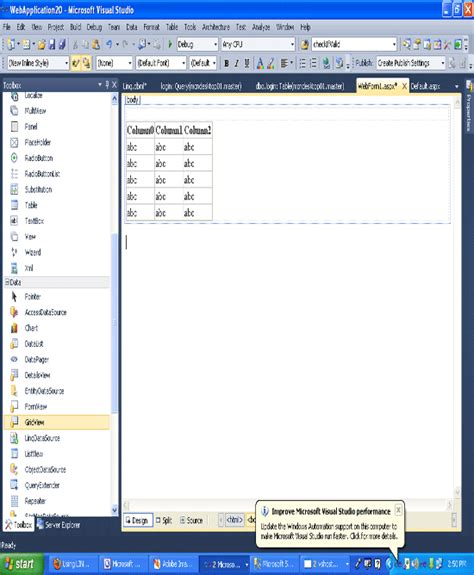Open the Default Font dropdown

click(183, 63)
